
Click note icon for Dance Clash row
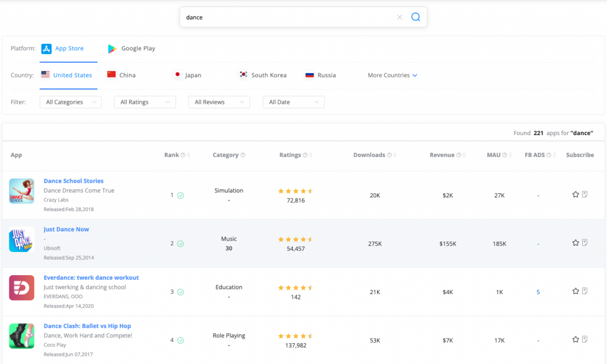tap(584, 340)
